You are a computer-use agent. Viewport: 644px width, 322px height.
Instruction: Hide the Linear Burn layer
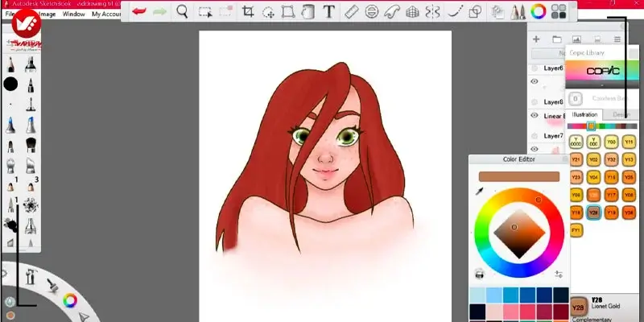click(535, 115)
